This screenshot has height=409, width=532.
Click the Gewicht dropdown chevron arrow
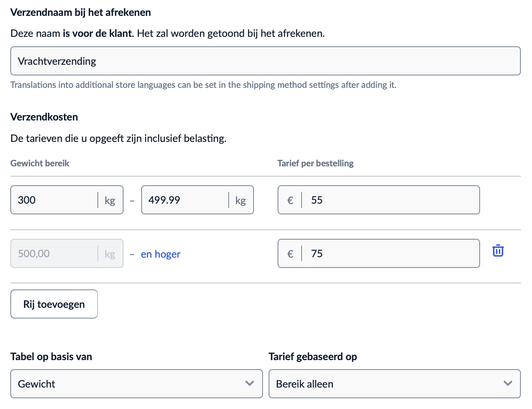pos(250,383)
